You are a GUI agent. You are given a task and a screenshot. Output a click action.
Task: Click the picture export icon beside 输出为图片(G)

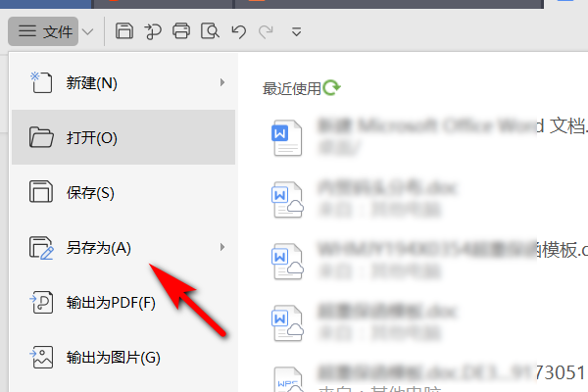tap(41, 357)
